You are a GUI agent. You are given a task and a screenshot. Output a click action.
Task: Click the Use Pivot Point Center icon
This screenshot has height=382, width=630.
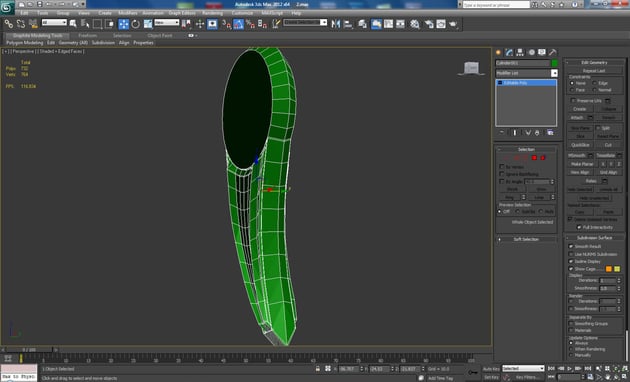[x=186, y=24]
